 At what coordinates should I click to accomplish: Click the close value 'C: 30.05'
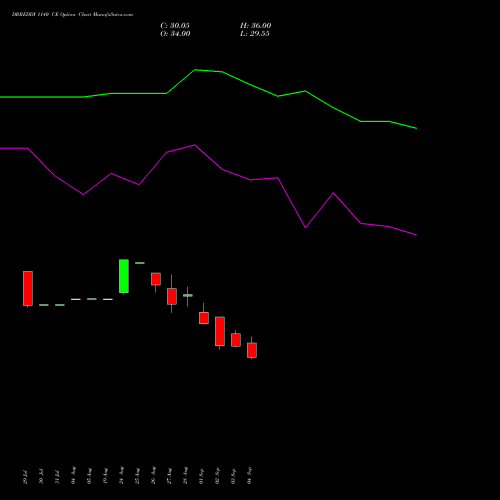(175, 25)
